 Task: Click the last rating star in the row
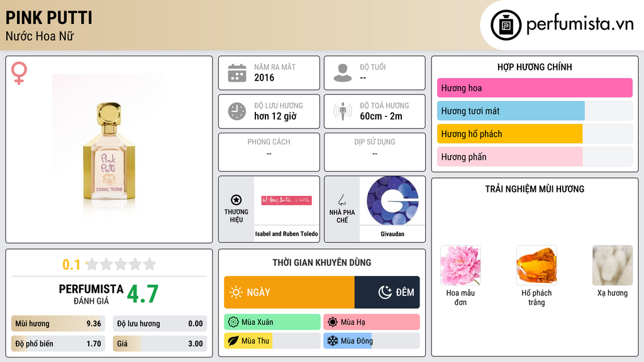coord(150,264)
